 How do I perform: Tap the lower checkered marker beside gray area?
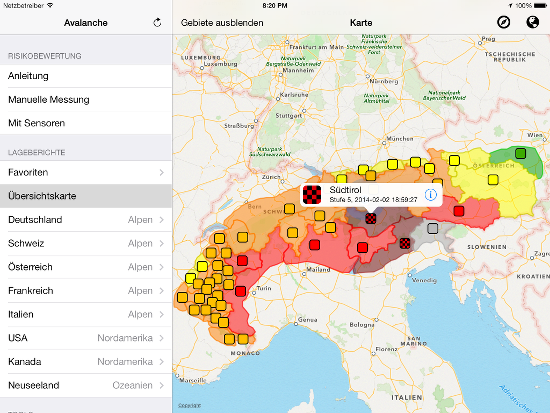tap(405, 243)
